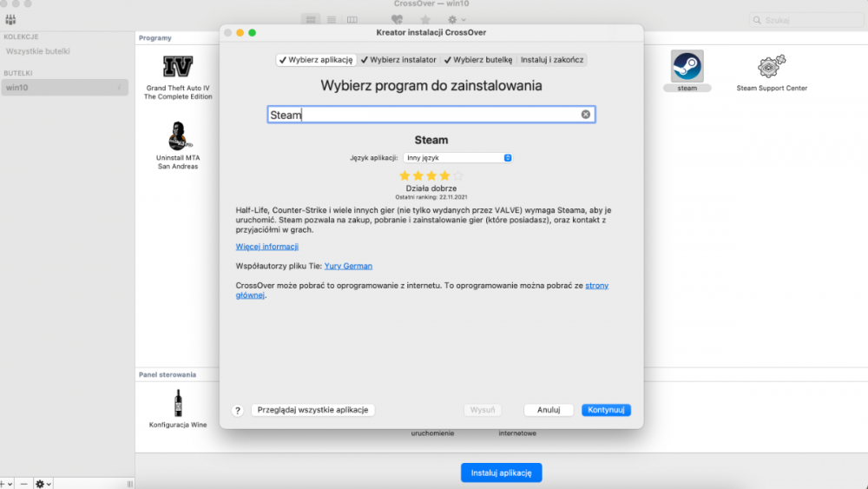Go to the Wybierz instalator step tab
The height and width of the screenshot is (489, 868).
pos(398,60)
